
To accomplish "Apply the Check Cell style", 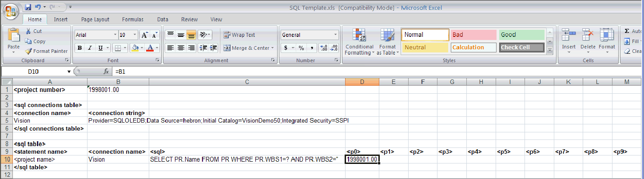I will coord(521,48).
